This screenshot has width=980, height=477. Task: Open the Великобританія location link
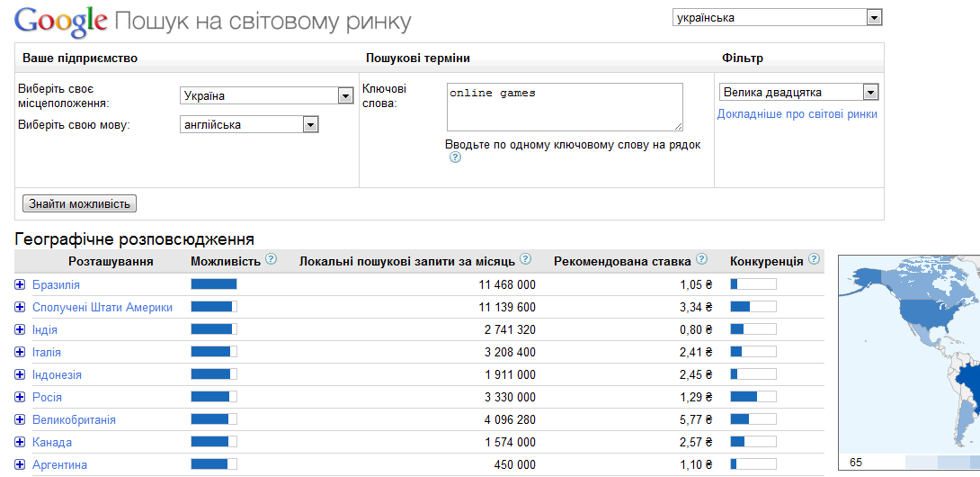[74, 419]
